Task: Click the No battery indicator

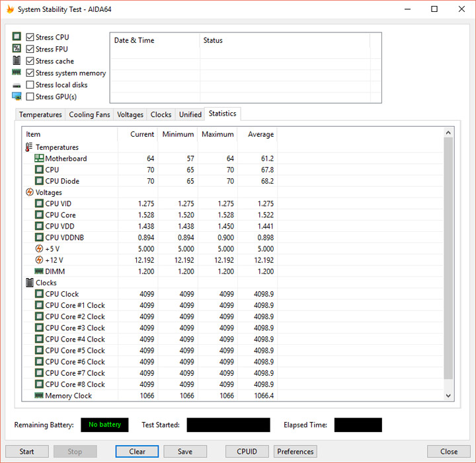Action: coord(104,425)
